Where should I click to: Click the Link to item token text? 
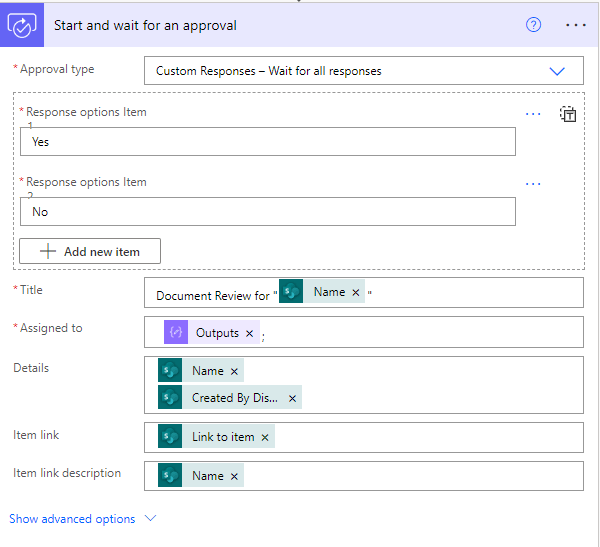pyautogui.click(x=223, y=437)
